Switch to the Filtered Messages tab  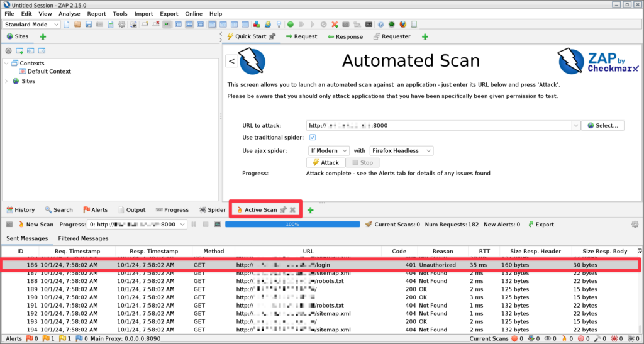pos(83,238)
